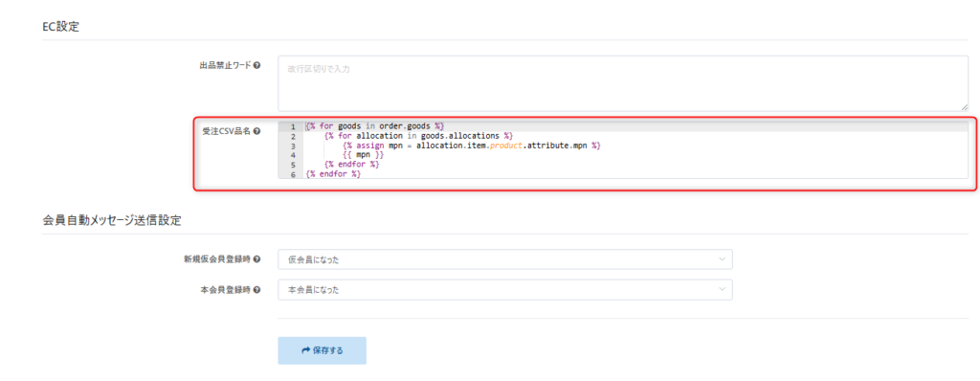Click line number 6 in gutter
This screenshot has width=980, height=381.
[293, 174]
